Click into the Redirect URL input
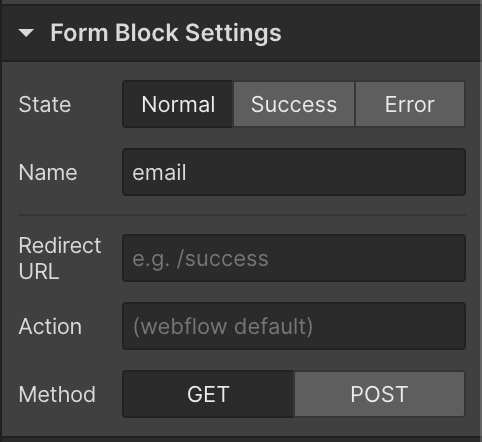 coord(294,258)
